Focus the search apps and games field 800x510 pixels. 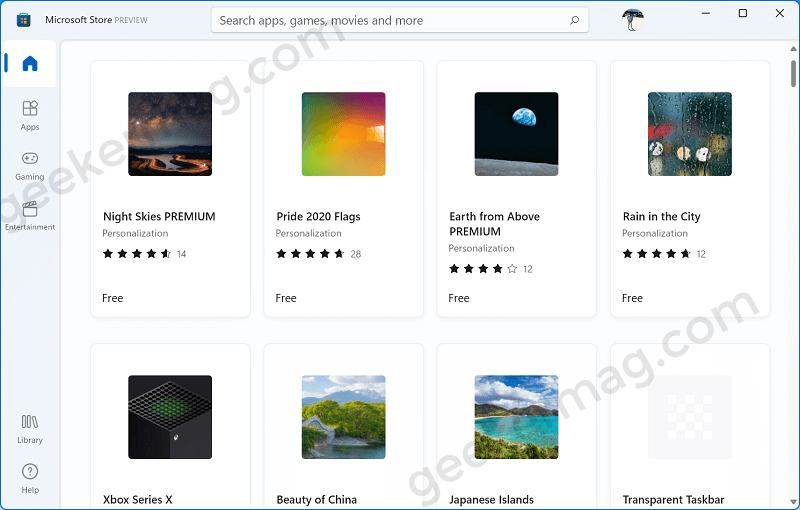click(399, 20)
